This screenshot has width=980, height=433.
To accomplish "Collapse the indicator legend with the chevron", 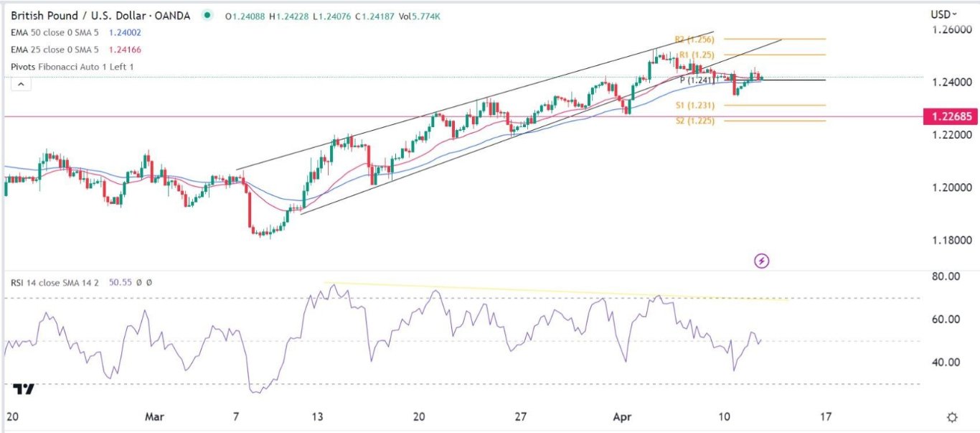I will [22, 84].
